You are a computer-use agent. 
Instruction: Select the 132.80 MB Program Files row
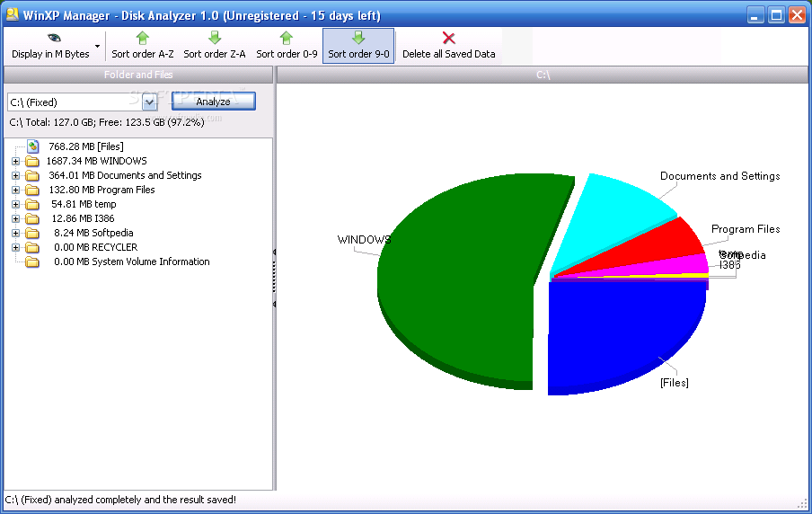point(102,191)
